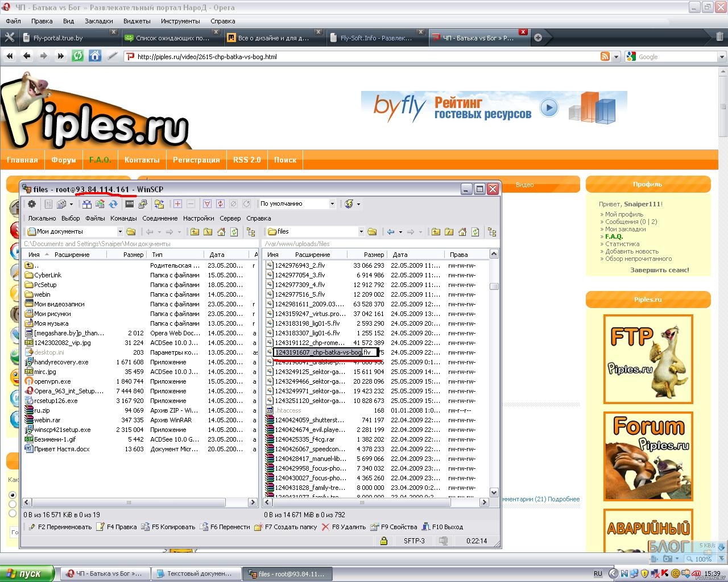Viewport: 728px width, 582px height.
Task: Click F2 Переименовать button
Action: click(60, 527)
